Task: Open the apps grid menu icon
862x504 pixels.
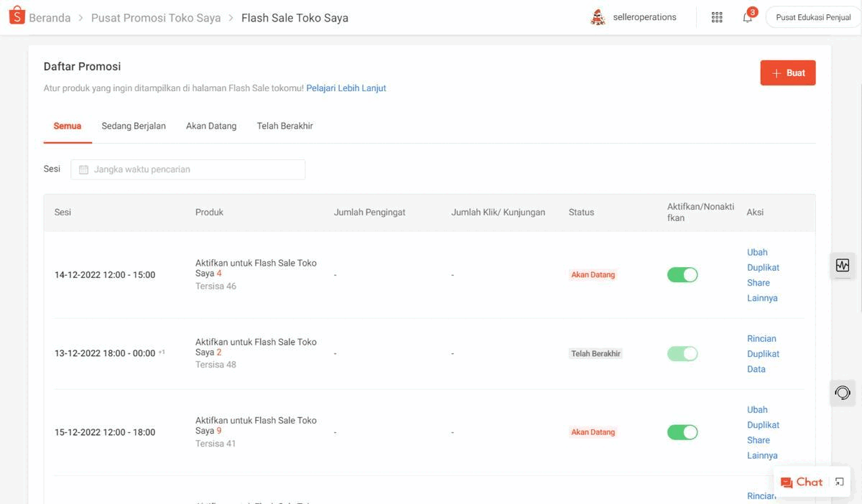Action: click(x=716, y=17)
